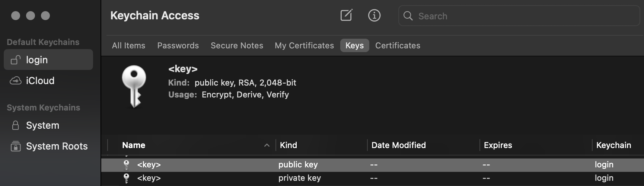
Task: Select the login keychain unlocked padlock icon
Action: pos(15,60)
